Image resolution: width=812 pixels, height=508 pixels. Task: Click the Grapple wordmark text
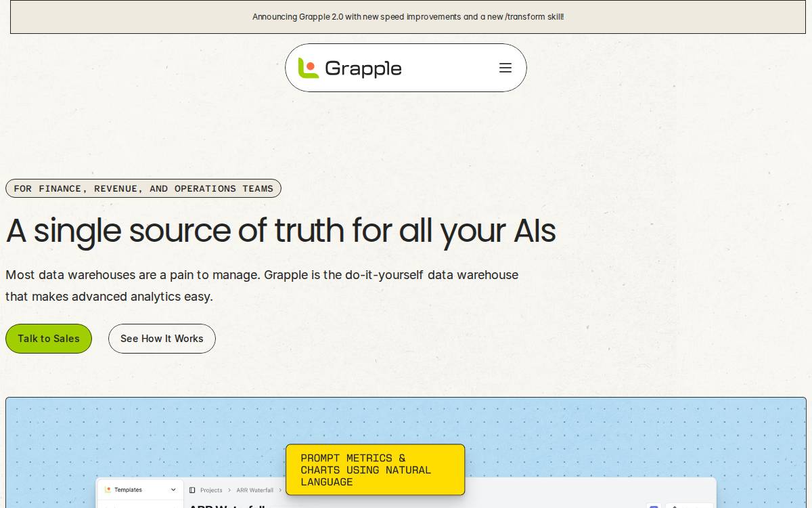363,68
